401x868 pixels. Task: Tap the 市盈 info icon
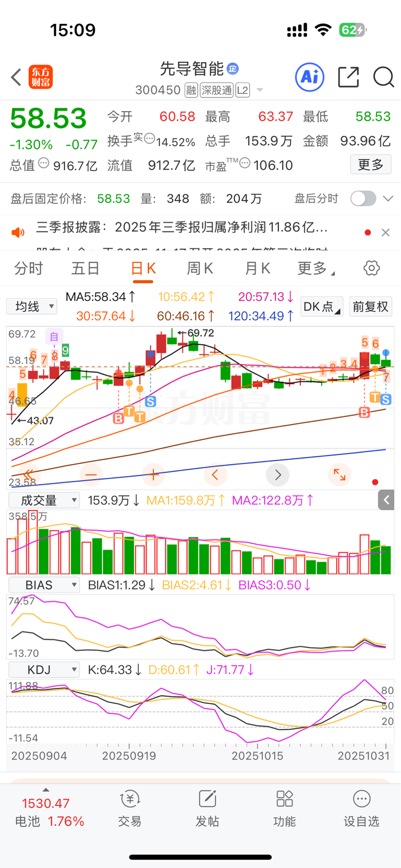coord(245,163)
